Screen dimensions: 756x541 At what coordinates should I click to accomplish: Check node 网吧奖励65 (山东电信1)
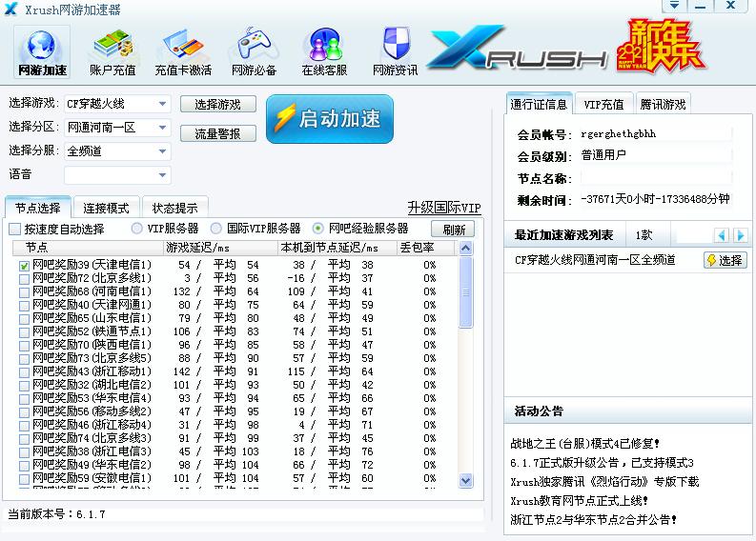click(x=24, y=319)
